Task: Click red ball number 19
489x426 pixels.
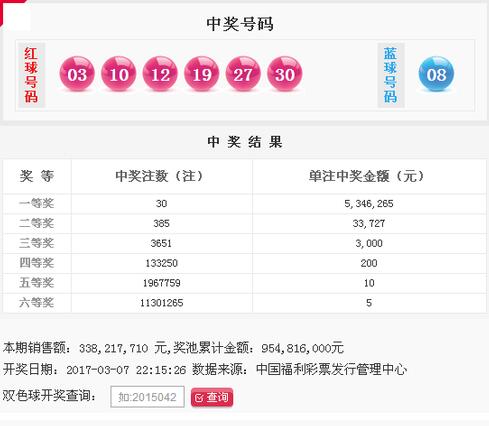Action: (202, 74)
